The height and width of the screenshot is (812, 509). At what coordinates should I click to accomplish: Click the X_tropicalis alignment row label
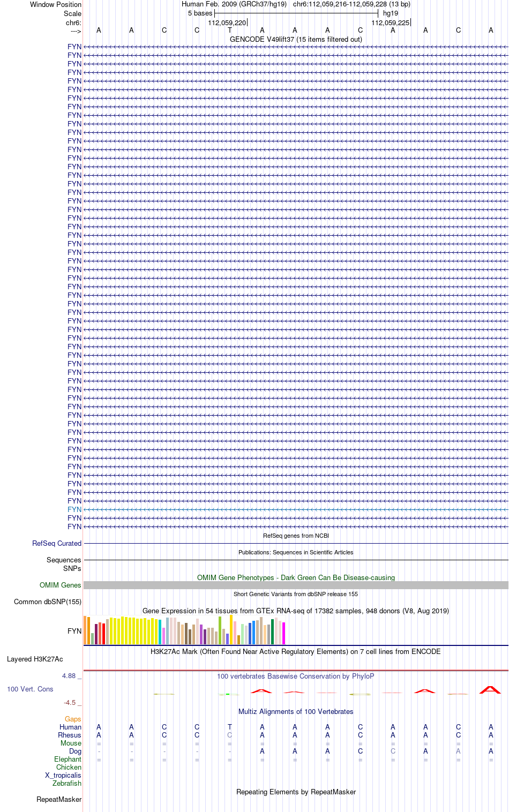(x=63, y=775)
